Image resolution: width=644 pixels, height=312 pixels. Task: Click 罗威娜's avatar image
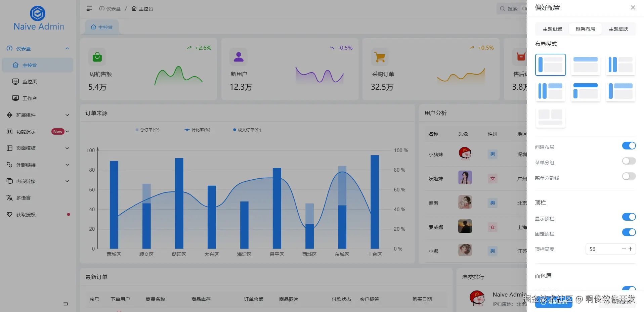pyautogui.click(x=465, y=226)
